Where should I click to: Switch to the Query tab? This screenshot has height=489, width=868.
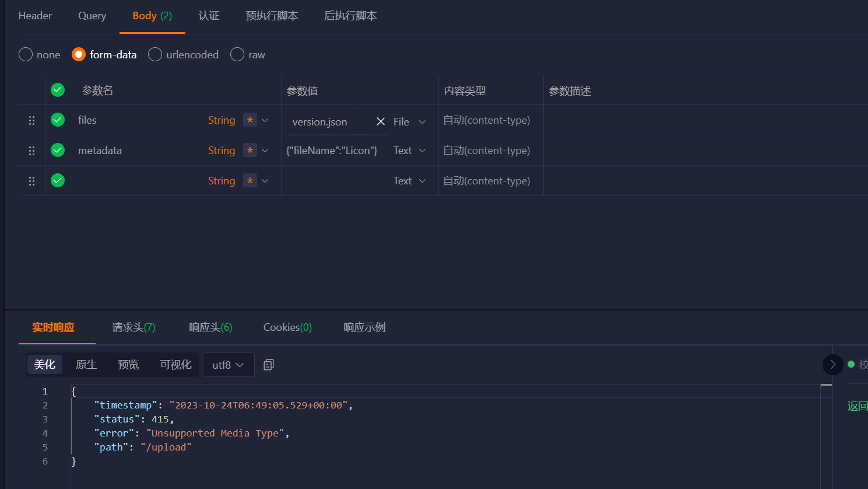tap(92, 16)
